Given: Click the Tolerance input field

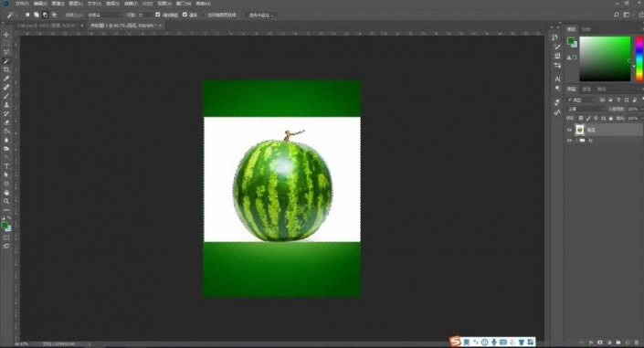Looking at the screenshot, I should point(144,15).
